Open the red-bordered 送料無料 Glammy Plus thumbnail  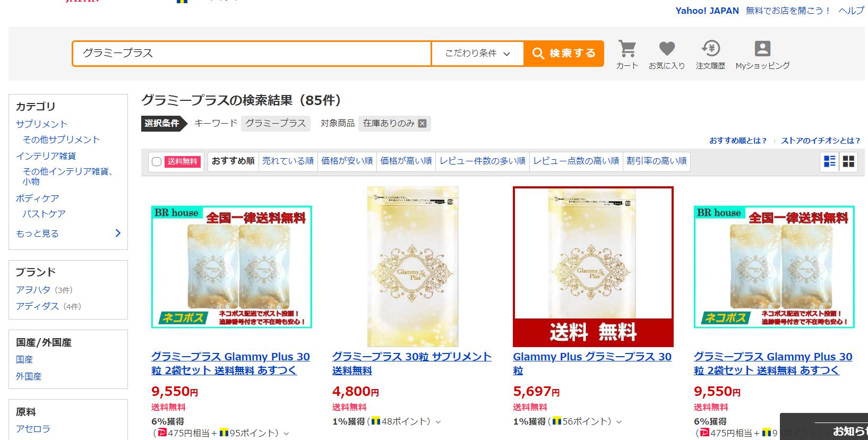593,266
